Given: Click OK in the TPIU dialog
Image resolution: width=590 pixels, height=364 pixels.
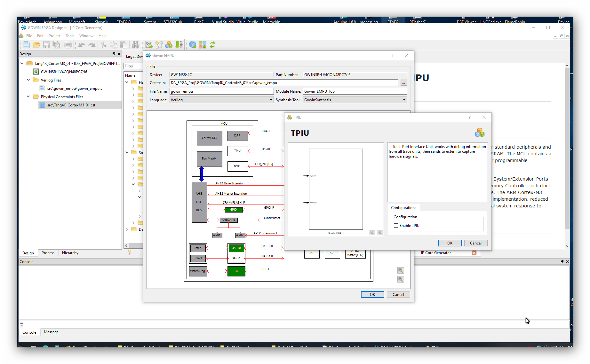Looking at the screenshot, I should pyautogui.click(x=450, y=243).
